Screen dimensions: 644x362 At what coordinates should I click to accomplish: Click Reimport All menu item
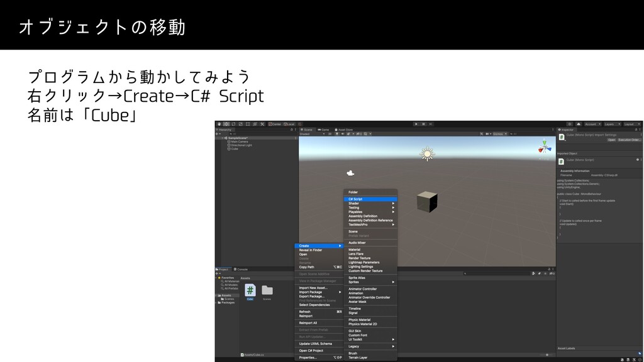(x=319, y=323)
